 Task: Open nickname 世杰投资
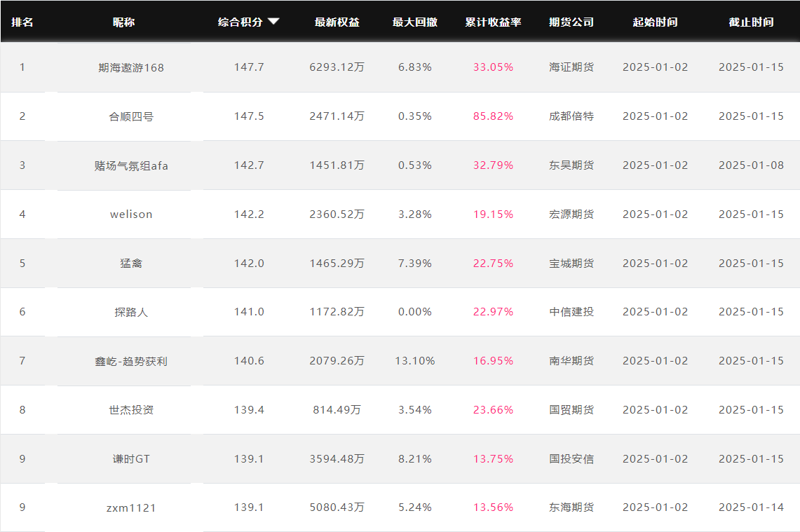point(131,409)
